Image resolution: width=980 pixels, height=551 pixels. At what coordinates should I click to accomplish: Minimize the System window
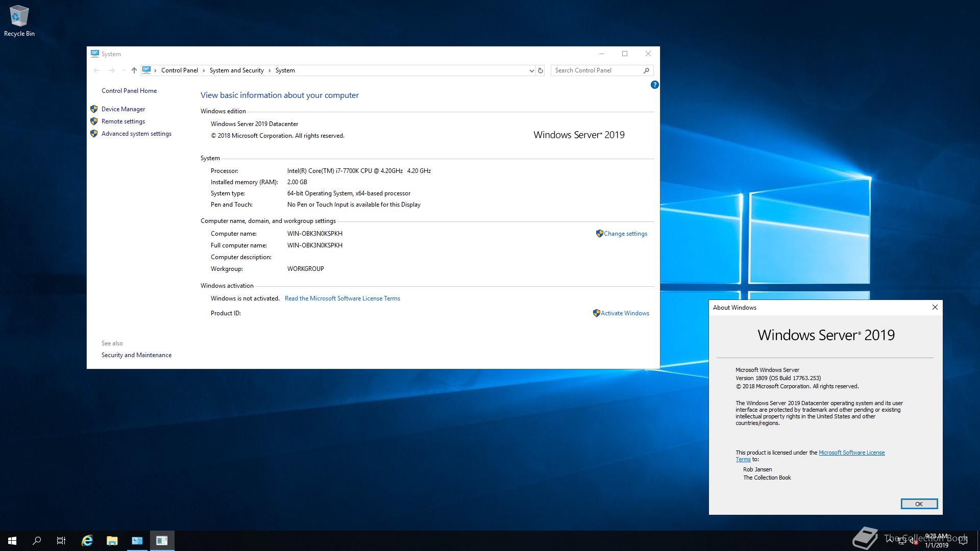click(x=602, y=54)
